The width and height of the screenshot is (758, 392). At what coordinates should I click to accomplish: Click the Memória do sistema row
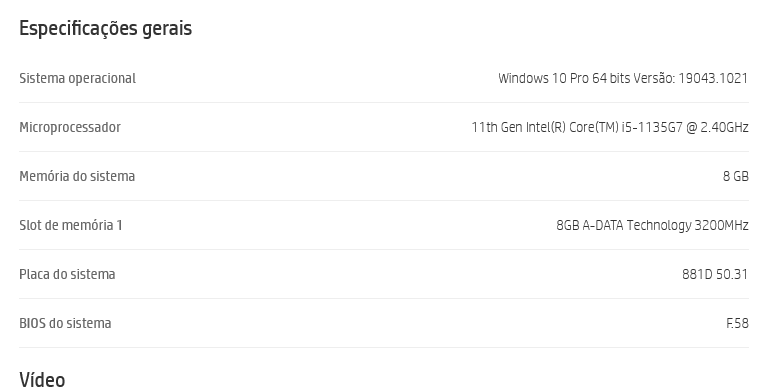384,176
